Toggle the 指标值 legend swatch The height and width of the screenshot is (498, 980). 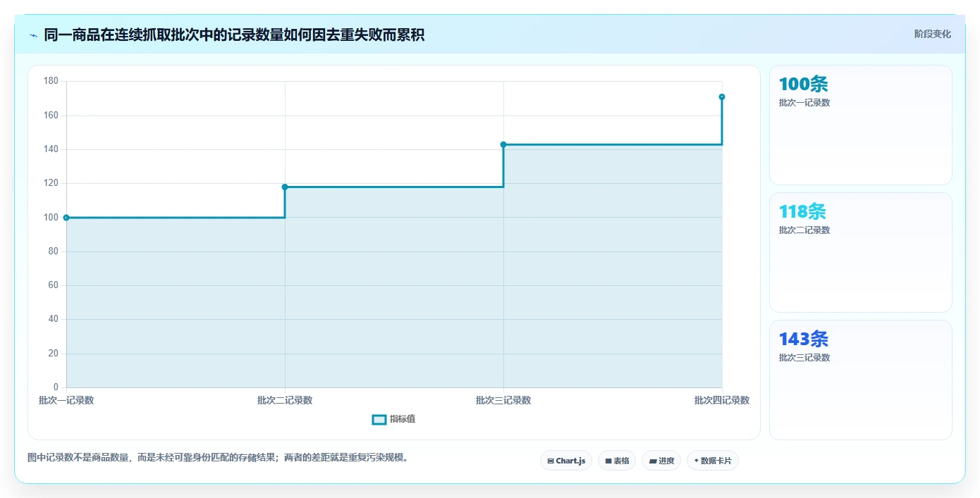[x=379, y=419]
